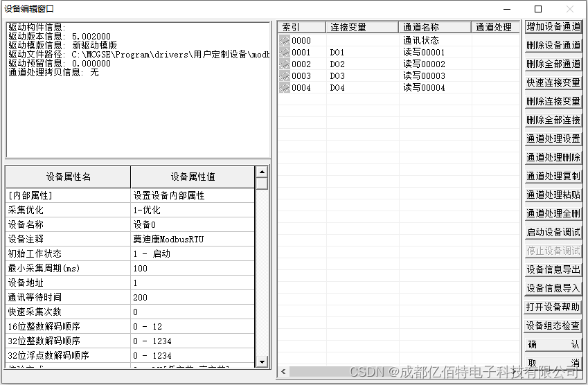Click the 32位整数解码顺序 value cell
This screenshot has height=385, width=588.
pyautogui.click(x=193, y=341)
